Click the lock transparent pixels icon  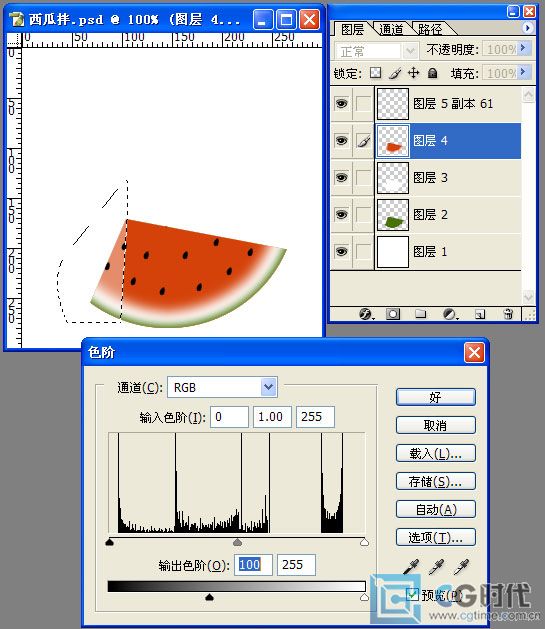point(375,73)
